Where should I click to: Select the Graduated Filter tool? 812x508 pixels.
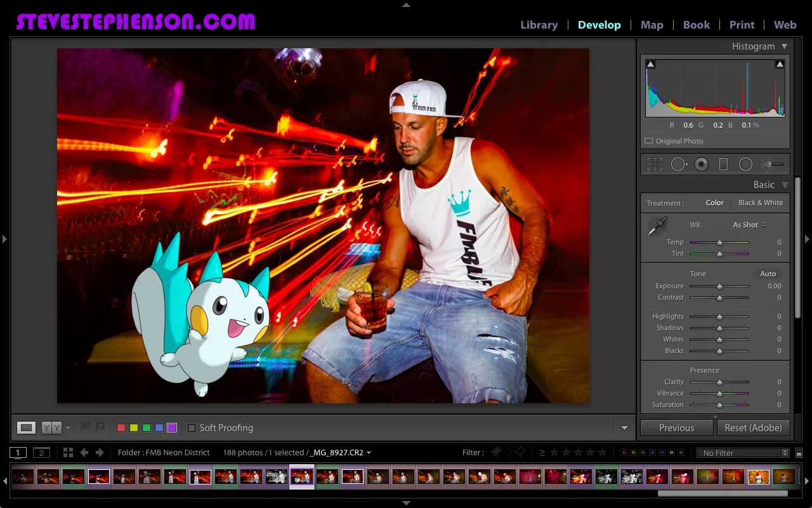pos(723,164)
